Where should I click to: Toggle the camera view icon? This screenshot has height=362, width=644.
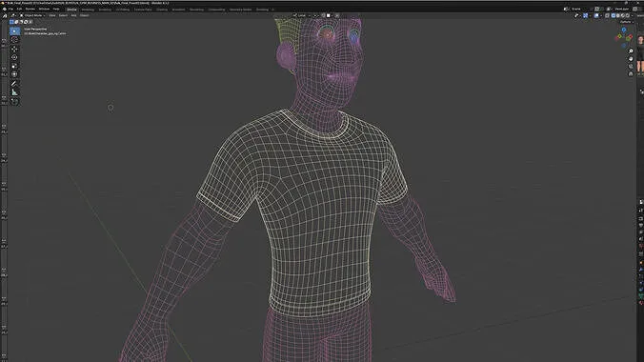(x=631, y=66)
